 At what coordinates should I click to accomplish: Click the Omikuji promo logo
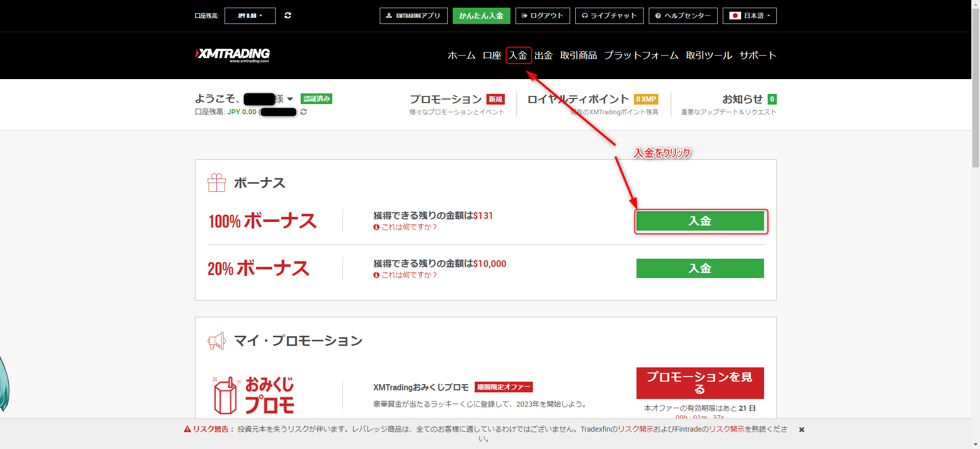[254, 395]
